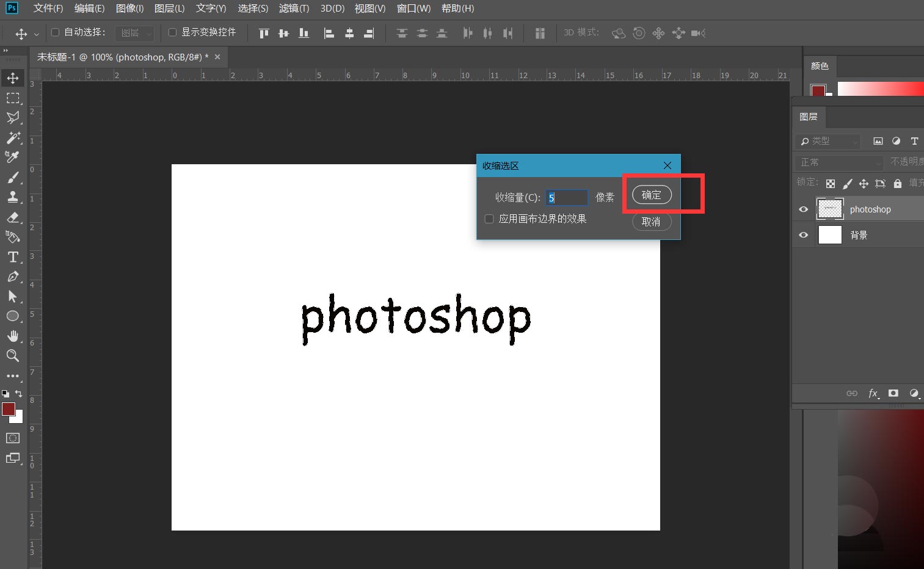Select the Paint Bucket tool
924x569 pixels.
[13, 237]
